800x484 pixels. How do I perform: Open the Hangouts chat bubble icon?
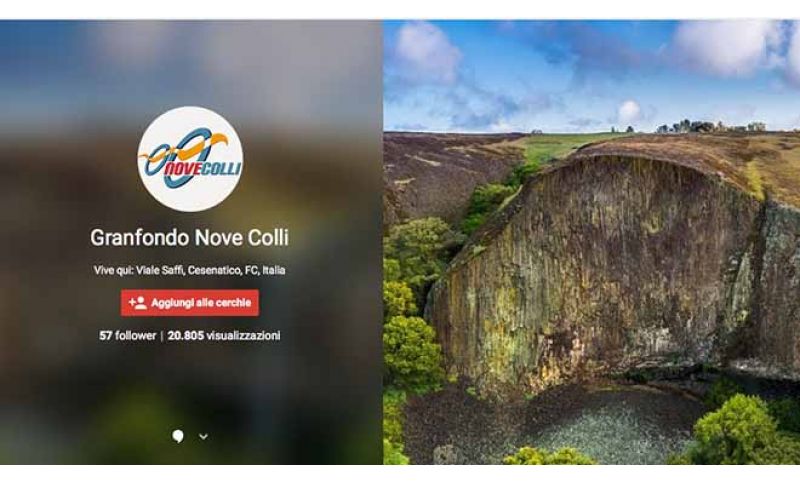[x=178, y=436]
